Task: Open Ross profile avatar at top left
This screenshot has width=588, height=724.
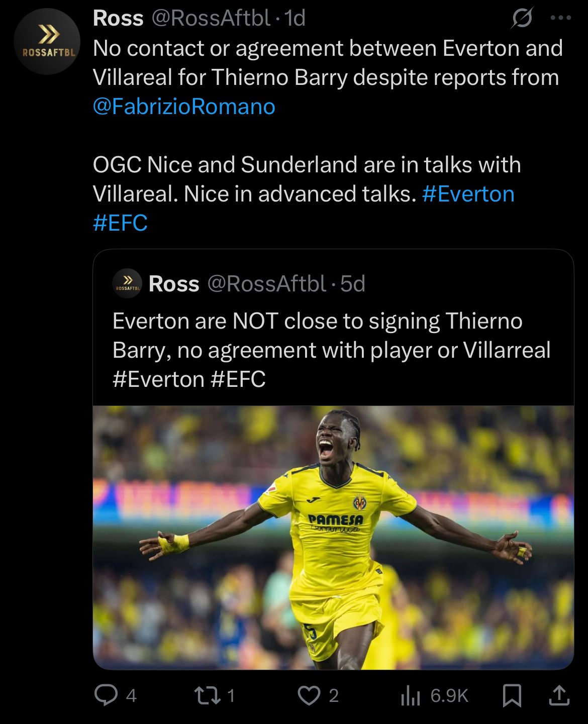Action: tap(47, 42)
